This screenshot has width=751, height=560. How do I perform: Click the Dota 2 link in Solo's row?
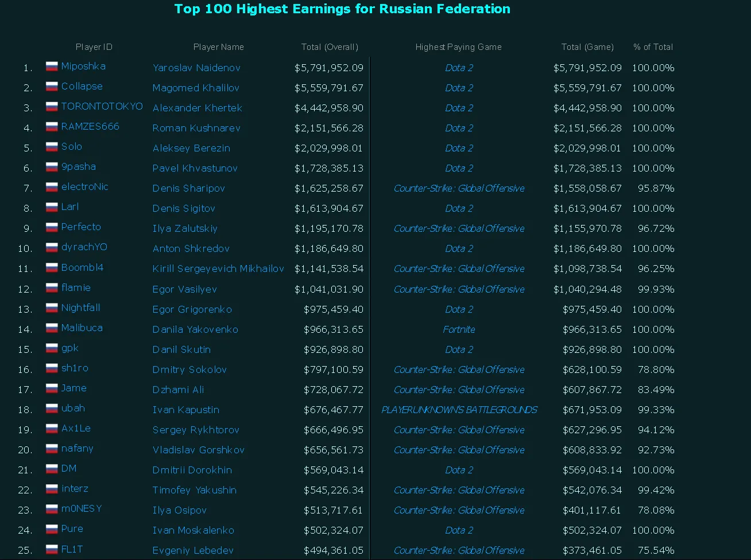[x=459, y=149]
